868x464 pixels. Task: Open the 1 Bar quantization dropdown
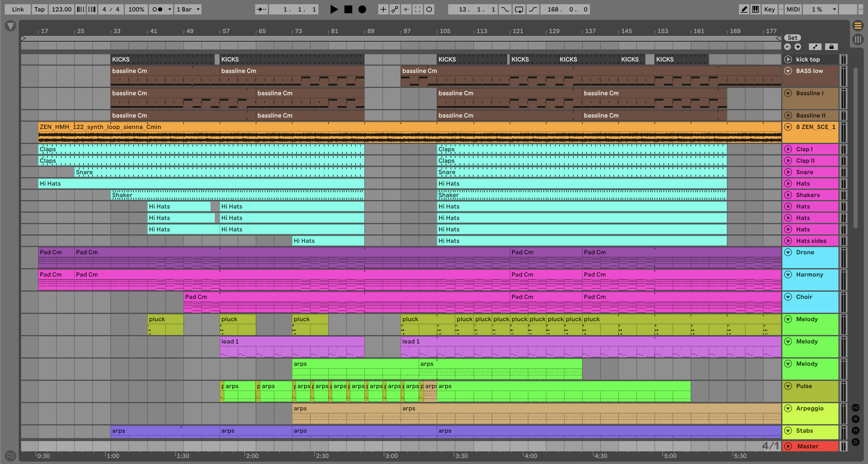click(x=188, y=9)
